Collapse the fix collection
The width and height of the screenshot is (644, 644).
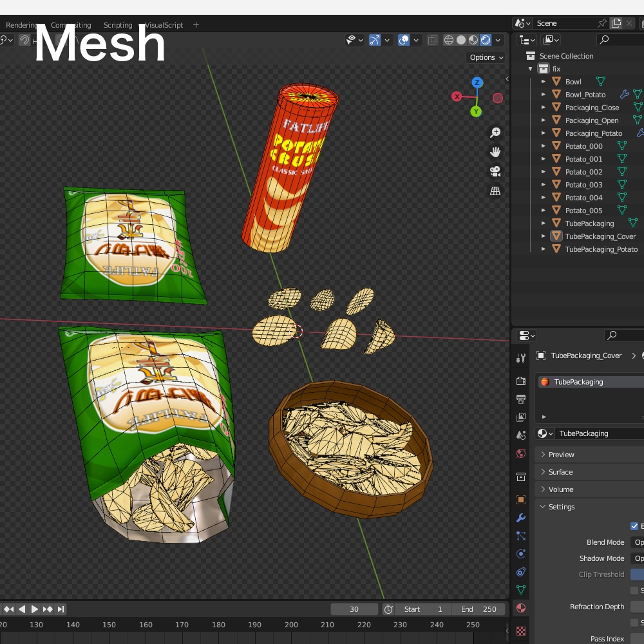(x=530, y=69)
